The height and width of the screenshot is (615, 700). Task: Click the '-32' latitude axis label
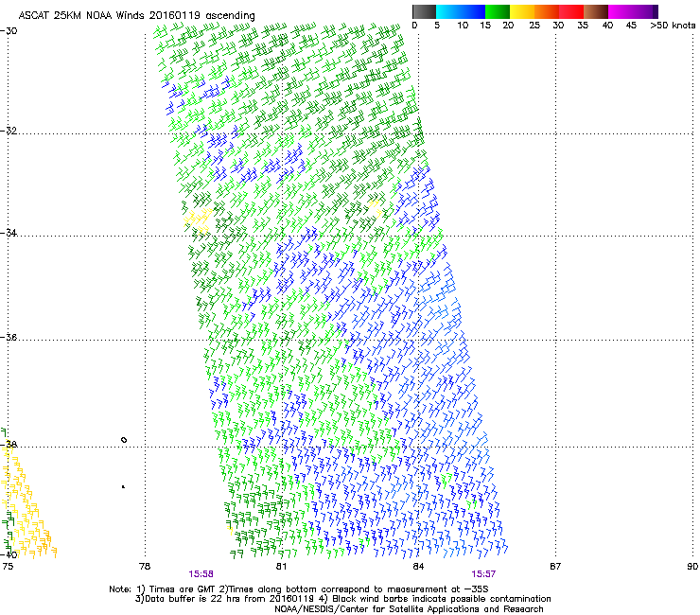(x=9, y=131)
